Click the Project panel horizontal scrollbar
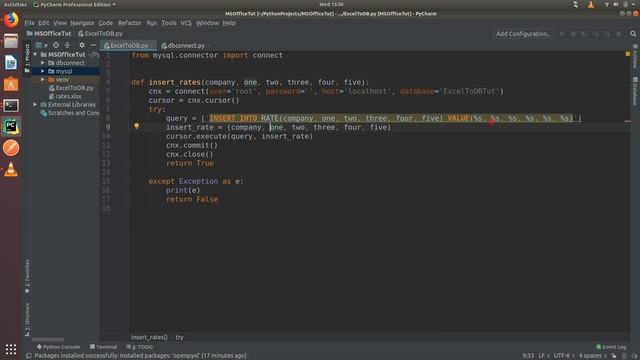 click(x=48, y=339)
